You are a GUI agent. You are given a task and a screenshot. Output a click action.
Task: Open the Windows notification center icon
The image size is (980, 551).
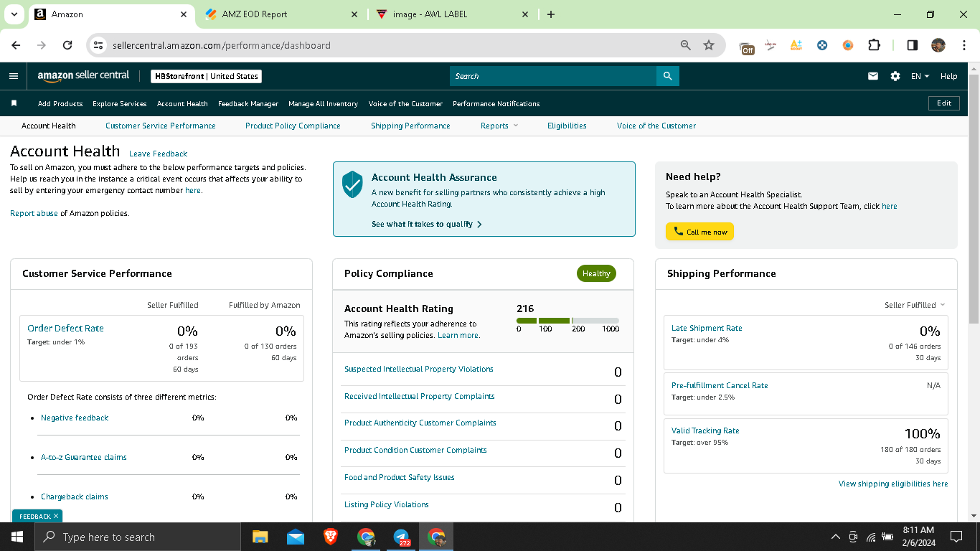956,537
